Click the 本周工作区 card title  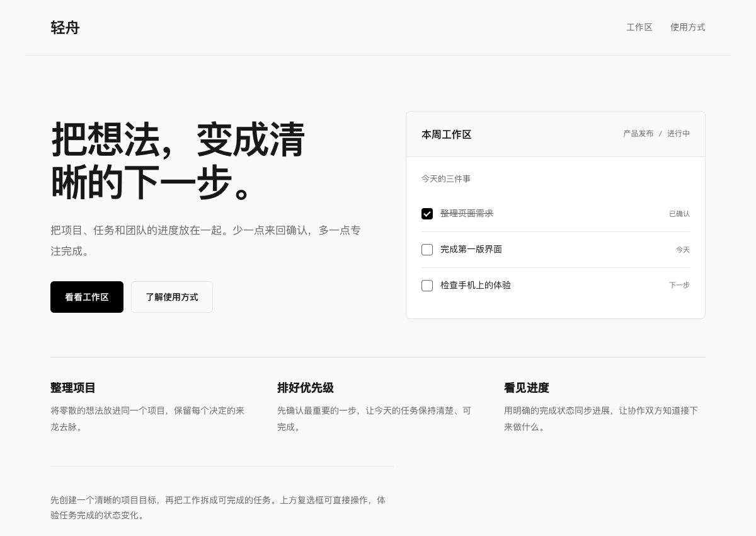point(447,134)
